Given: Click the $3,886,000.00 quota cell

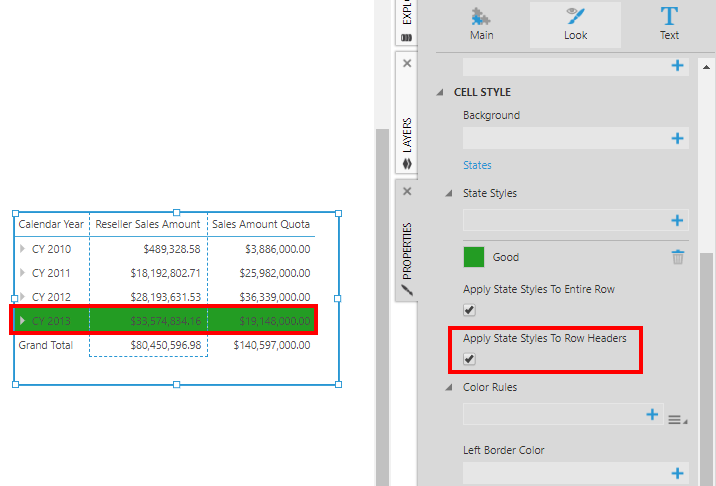Looking at the screenshot, I should point(278,249).
